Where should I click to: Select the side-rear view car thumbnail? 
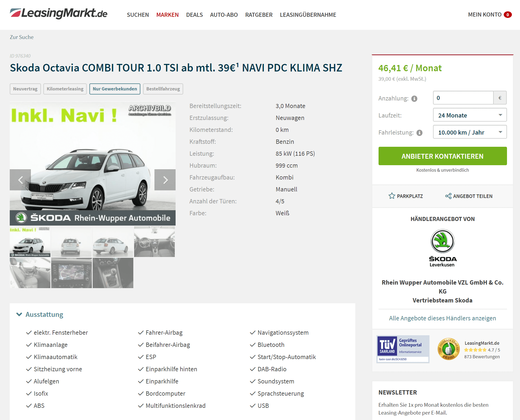click(113, 242)
